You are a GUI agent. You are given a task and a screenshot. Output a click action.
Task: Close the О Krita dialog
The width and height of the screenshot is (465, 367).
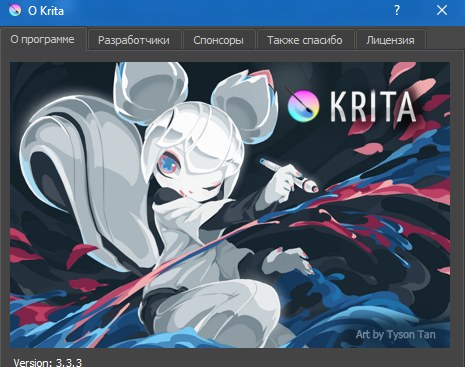tap(442, 11)
